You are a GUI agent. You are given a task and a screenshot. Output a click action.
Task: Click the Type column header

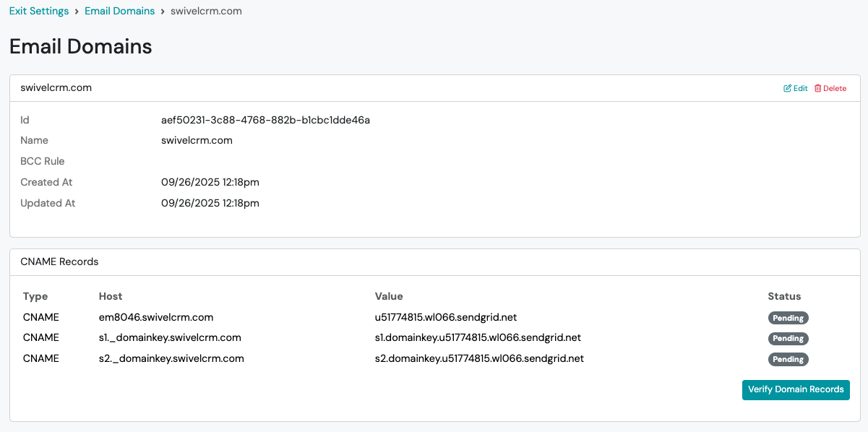tap(35, 296)
